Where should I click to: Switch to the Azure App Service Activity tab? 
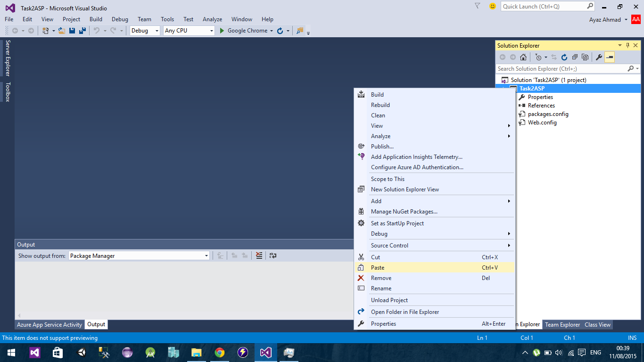tap(50, 325)
